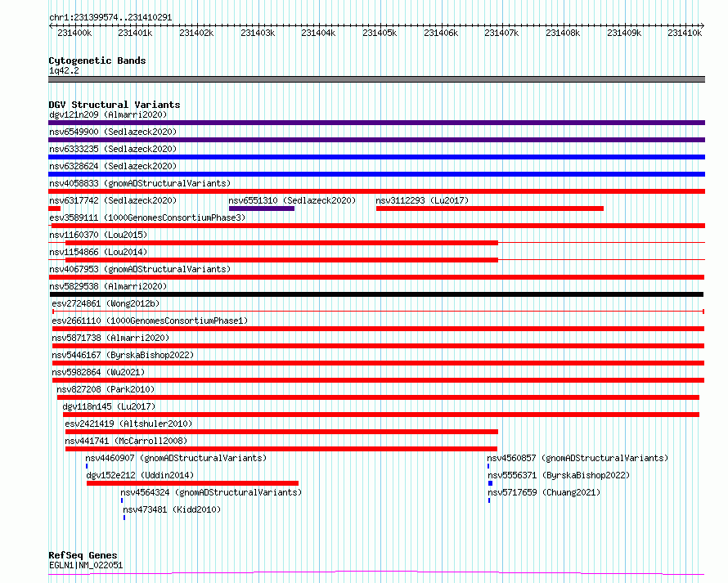Select the nsv1154866 (Lou2014) label
Screen dimensions: 728x583
click(98, 252)
